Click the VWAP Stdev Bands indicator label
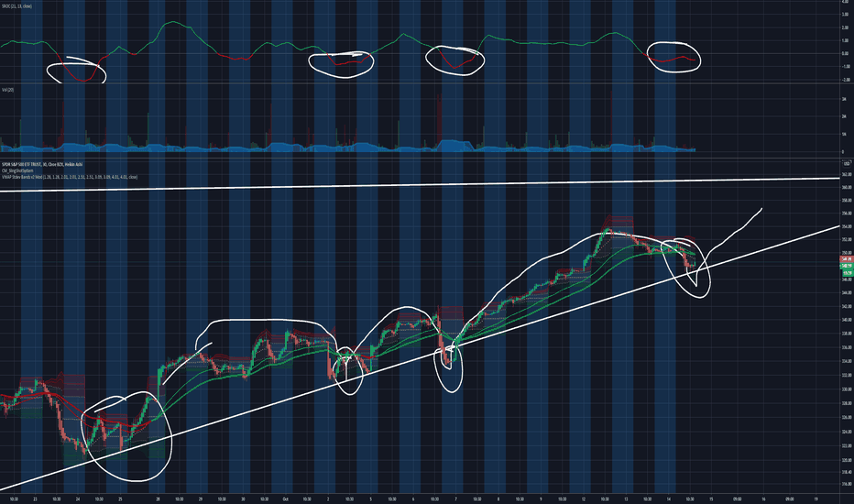Viewport: 854px width, 504px height. 70,177
